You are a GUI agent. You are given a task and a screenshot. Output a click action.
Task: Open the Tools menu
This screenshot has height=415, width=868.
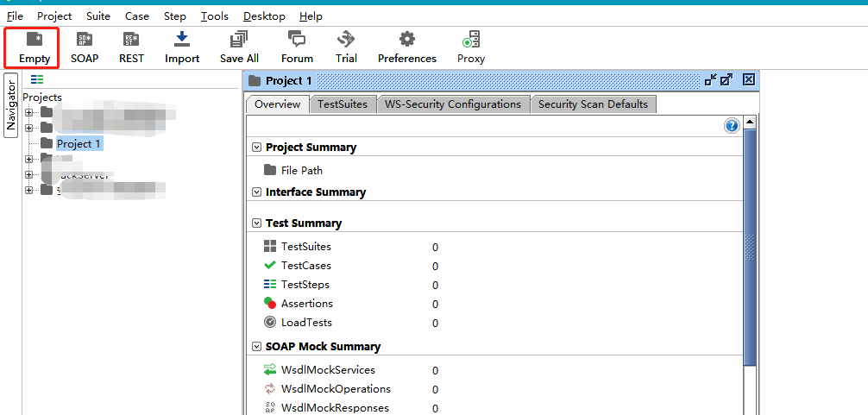click(x=215, y=16)
